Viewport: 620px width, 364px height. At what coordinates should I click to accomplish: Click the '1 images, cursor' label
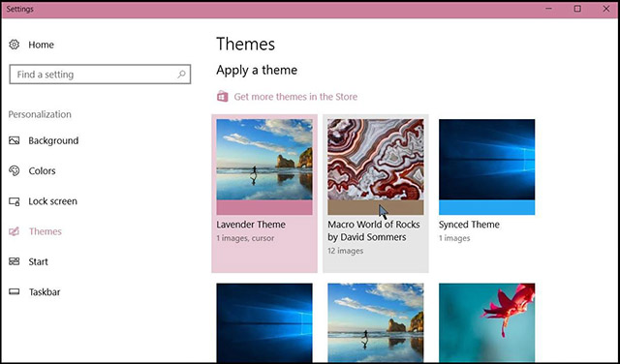tap(245, 238)
